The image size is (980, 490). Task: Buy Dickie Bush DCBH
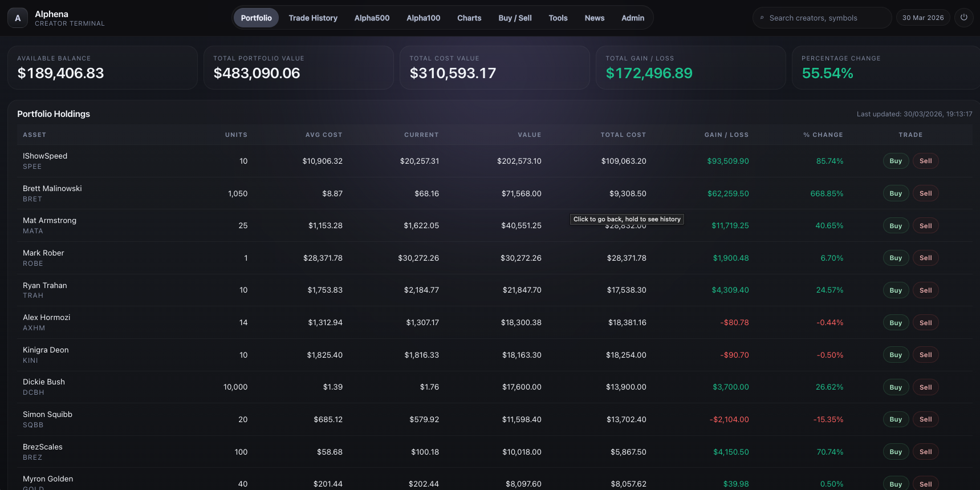pos(896,387)
